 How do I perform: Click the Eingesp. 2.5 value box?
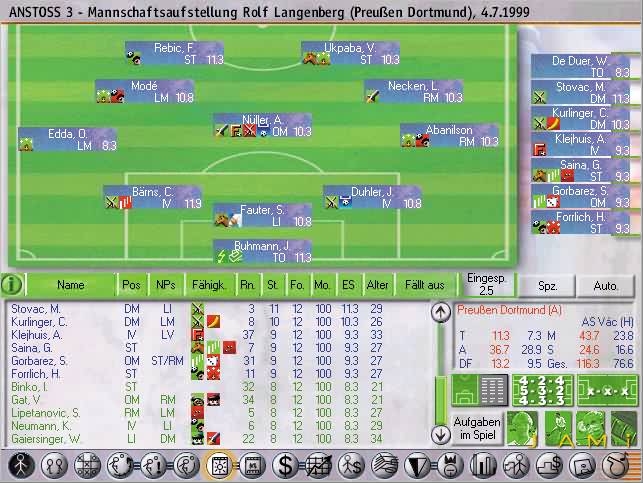coord(486,285)
